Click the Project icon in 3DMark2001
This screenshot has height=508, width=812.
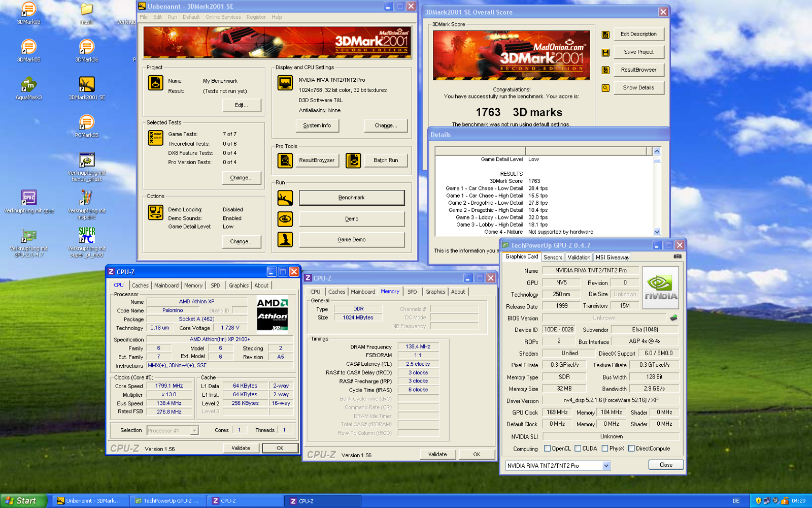point(155,82)
